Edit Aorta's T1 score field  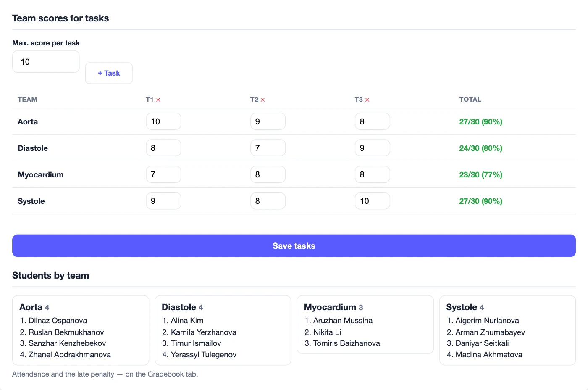coord(163,121)
